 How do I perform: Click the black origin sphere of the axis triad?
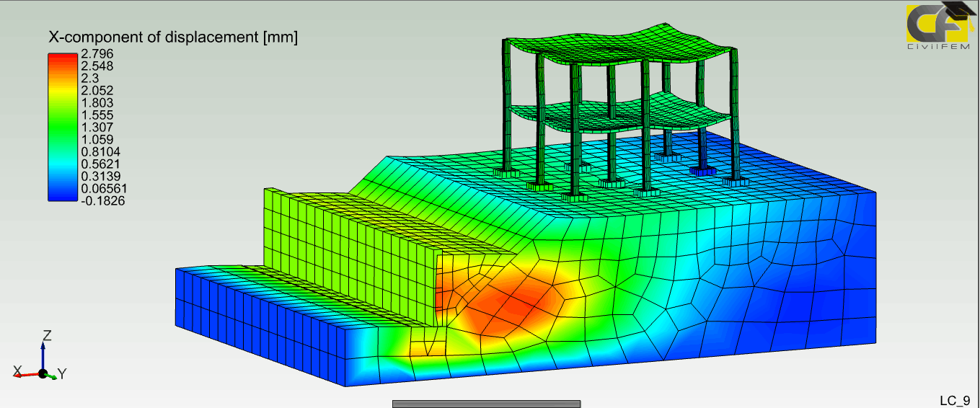(43, 373)
